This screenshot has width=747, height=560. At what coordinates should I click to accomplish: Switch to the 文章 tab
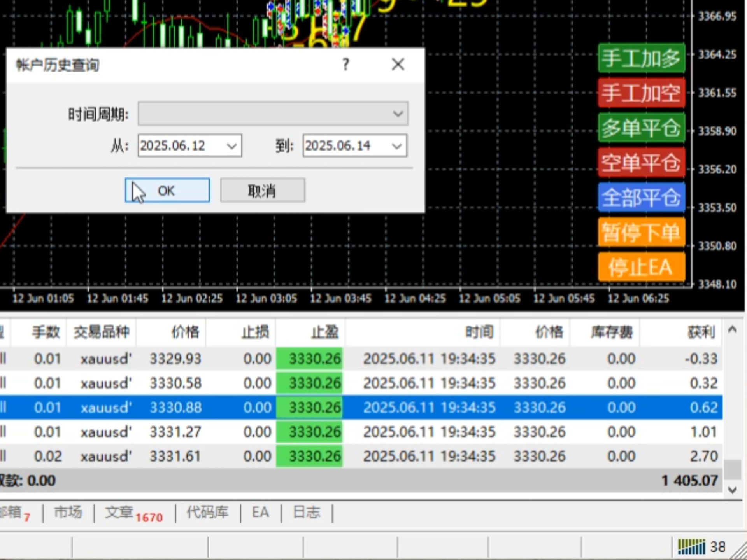(x=134, y=513)
